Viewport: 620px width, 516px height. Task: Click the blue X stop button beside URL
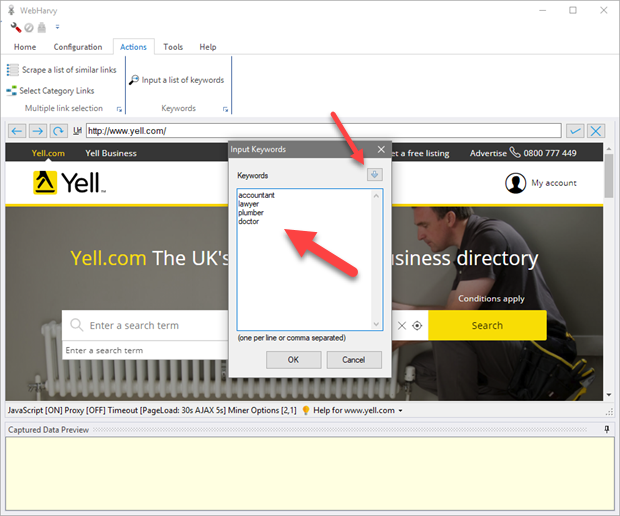pos(596,131)
